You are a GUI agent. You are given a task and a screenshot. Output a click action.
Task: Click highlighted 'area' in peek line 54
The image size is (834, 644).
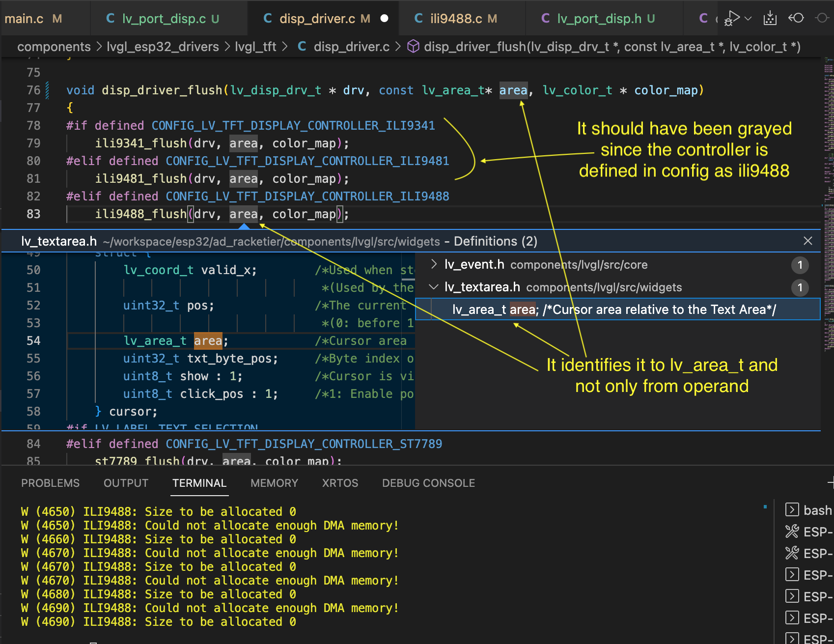[x=208, y=340]
